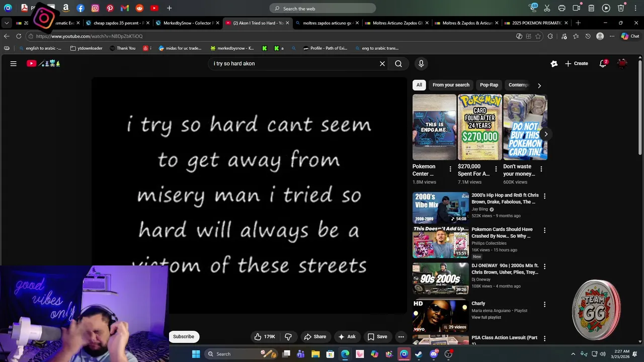Open browser settings ellipsis menu

pos(612,36)
